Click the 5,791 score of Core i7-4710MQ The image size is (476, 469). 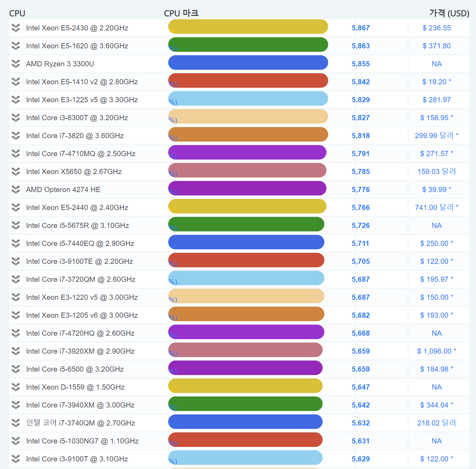[x=361, y=154]
